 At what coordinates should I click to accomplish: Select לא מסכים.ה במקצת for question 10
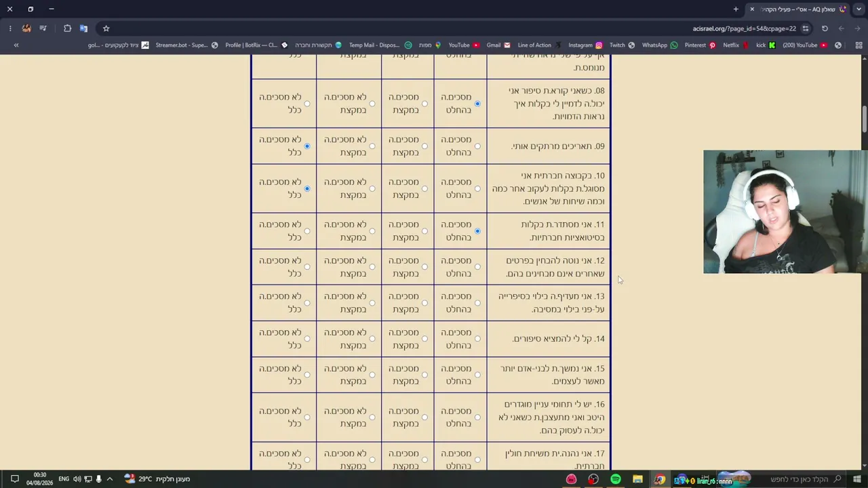(372, 188)
